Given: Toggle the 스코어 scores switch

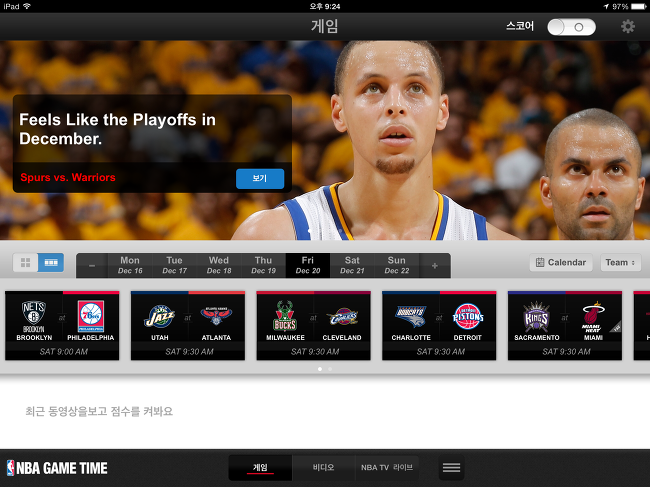Looking at the screenshot, I should (571, 27).
